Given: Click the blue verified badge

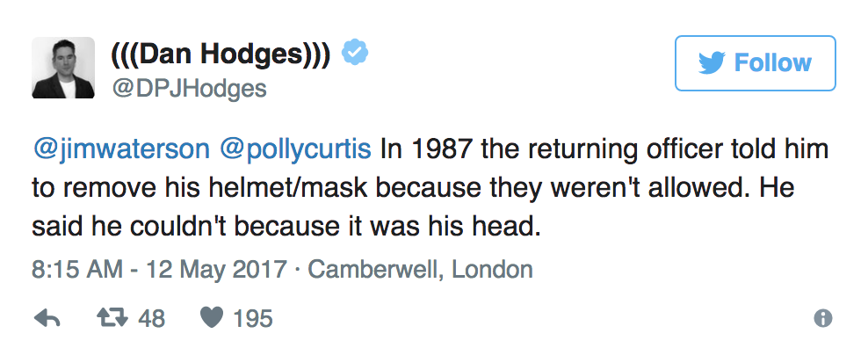Looking at the screenshot, I should coord(355,54).
